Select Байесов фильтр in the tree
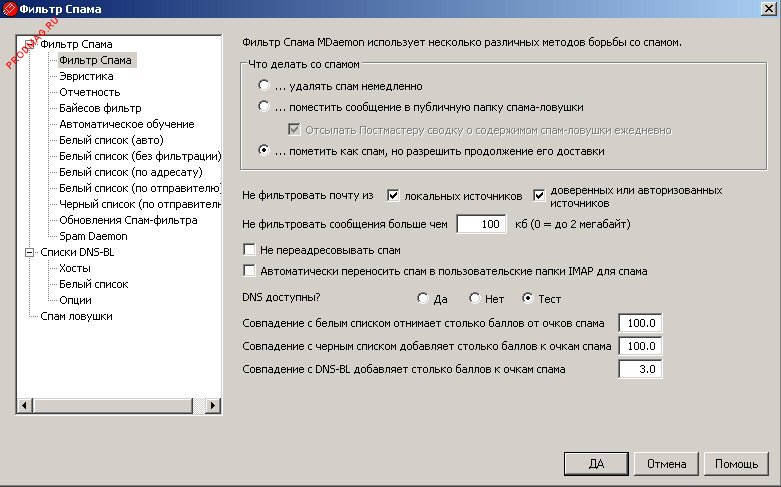This screenshot has width=781, height=487. (x=100, y=108)
